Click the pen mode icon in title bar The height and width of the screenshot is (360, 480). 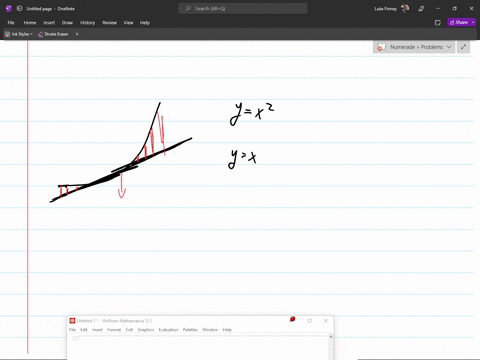[x=421, y=9]
